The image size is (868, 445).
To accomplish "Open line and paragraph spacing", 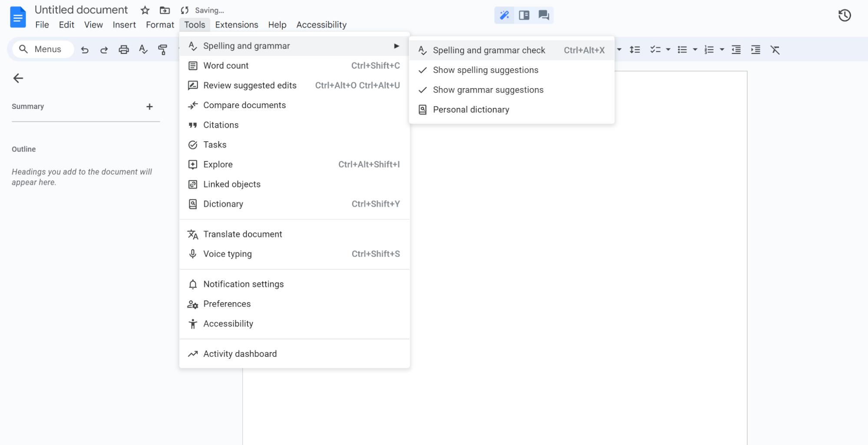I will click(635, 49).
